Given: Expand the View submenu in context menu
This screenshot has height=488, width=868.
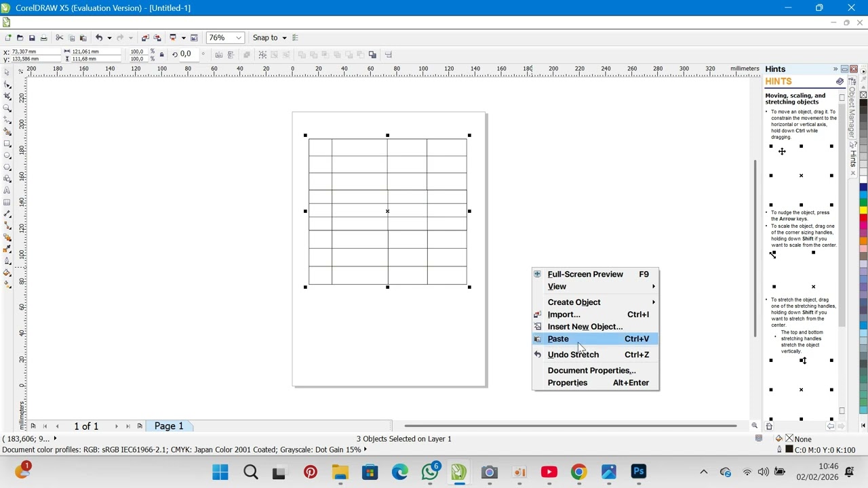Looking at the screenshot, I should coord(595,287).
